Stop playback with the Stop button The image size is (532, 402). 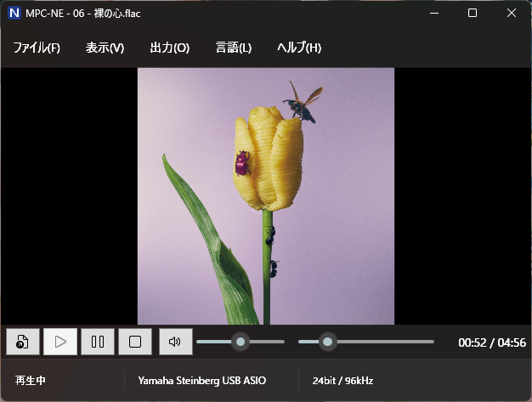tap(135, 342)
